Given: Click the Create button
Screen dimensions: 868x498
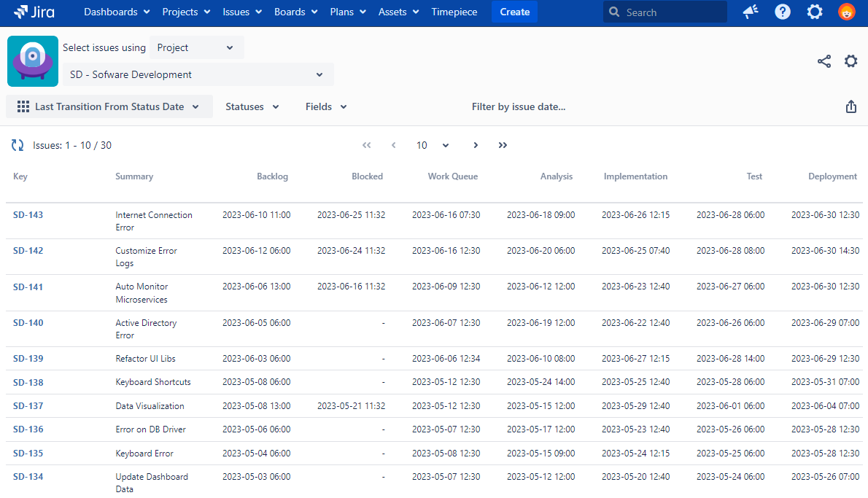Looking at the screenshot, I should coord(514,12).
